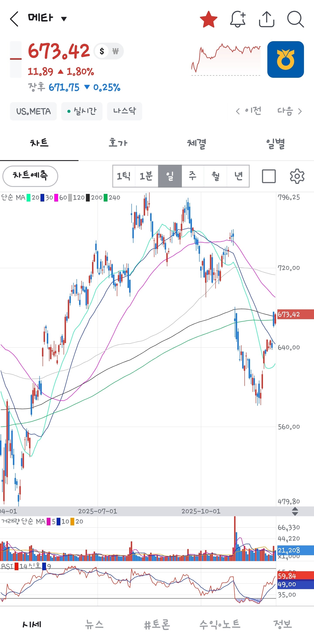
Task: Select the 1틱 chart interval
Action: pos(124,176)
